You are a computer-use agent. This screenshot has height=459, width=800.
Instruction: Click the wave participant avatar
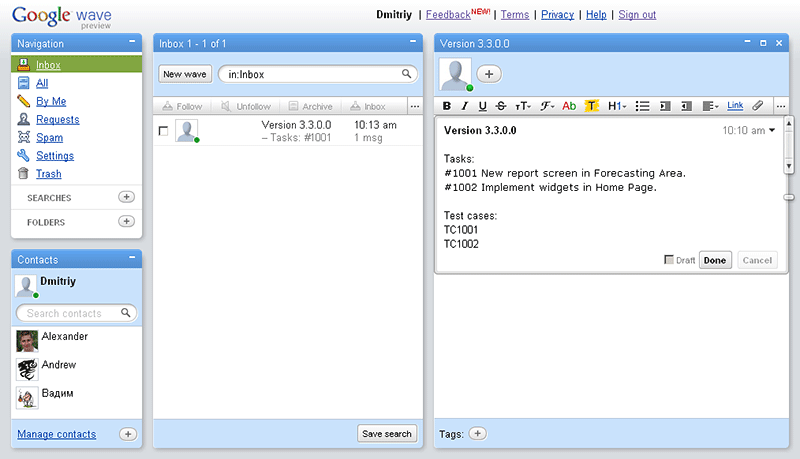tap(455, 74)
